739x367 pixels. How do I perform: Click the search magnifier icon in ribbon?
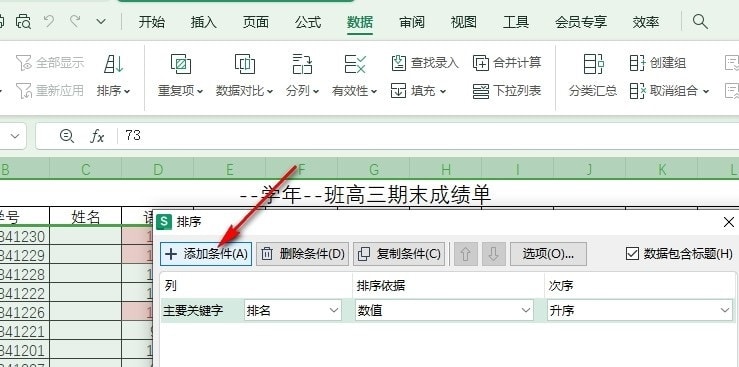pyautogui.click(x=700, y=21)
